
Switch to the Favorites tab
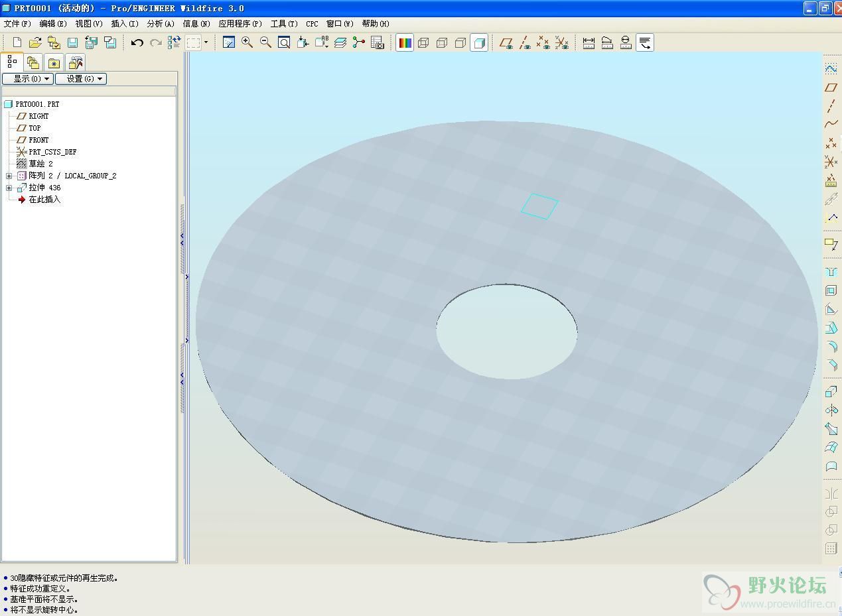(x=54, y=62)
